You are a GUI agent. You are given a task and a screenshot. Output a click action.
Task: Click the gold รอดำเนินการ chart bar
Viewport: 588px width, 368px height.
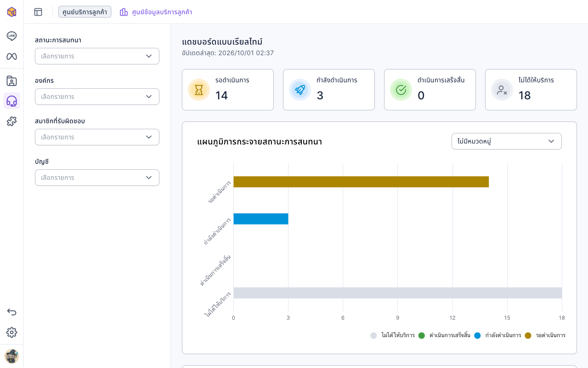tap(361, 182)
